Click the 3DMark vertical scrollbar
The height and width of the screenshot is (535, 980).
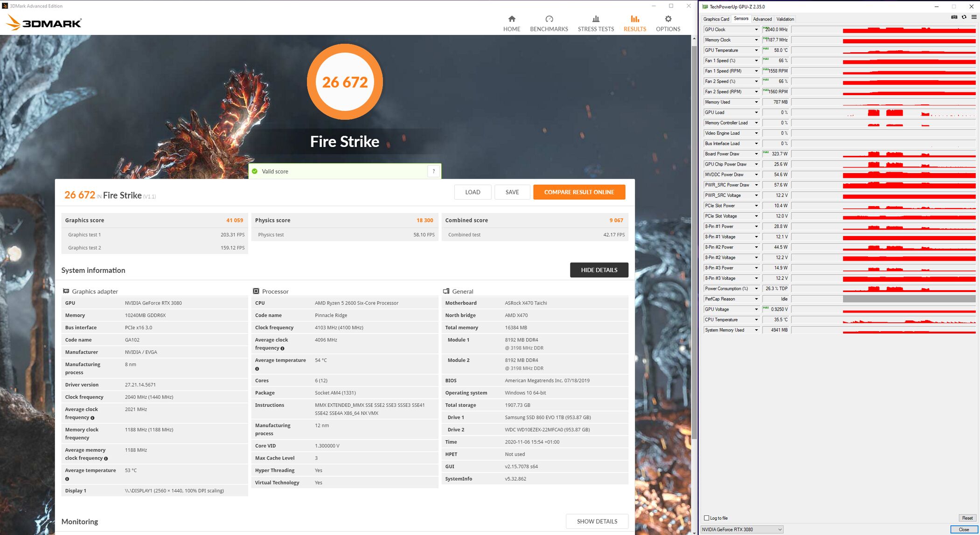coord(694,233)
